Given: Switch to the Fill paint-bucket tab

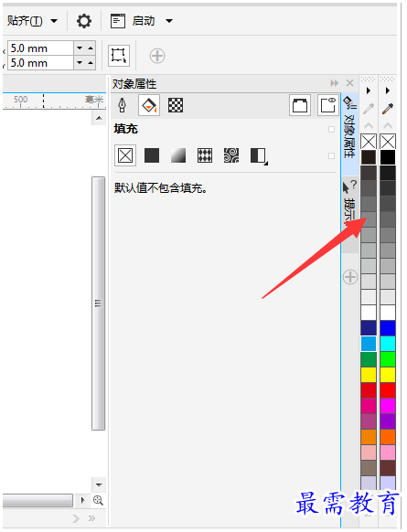Looking at the screenshot, I should coord(149,105).
